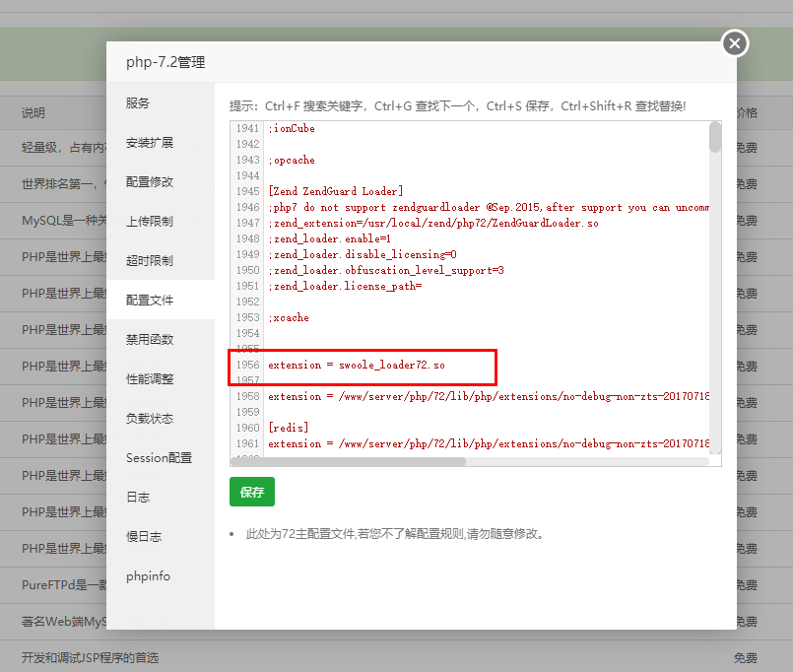View the 负载状态 page
This screenshot has width=793, height=672.
pyautogui.click(x=150, y=419)
